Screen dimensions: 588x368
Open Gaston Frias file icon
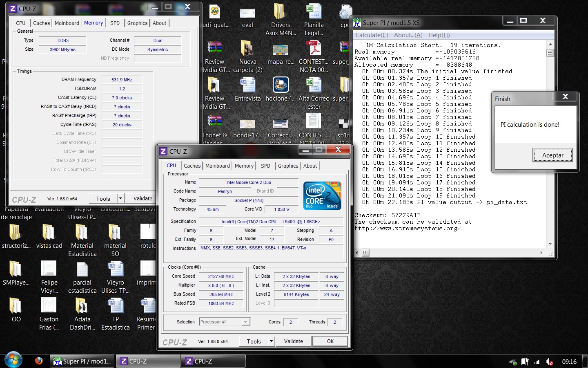click(49, 306)
